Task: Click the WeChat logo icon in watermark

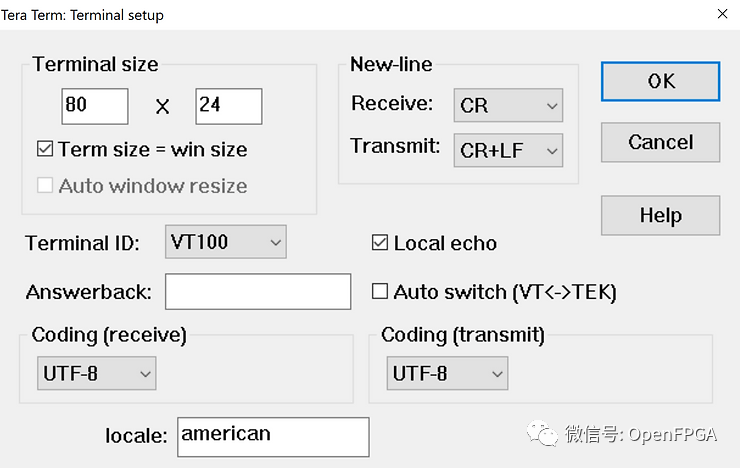Action: tap(544, 432)
